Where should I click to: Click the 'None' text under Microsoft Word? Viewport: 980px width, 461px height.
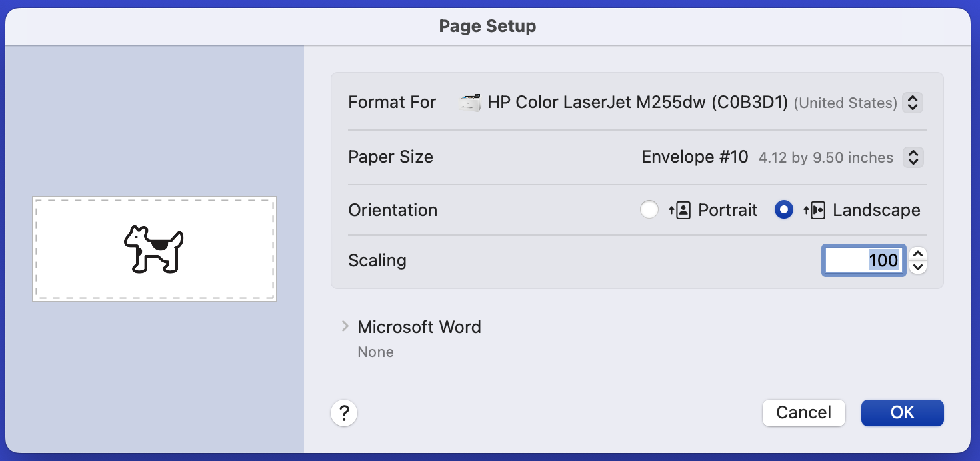click(375, 352)
